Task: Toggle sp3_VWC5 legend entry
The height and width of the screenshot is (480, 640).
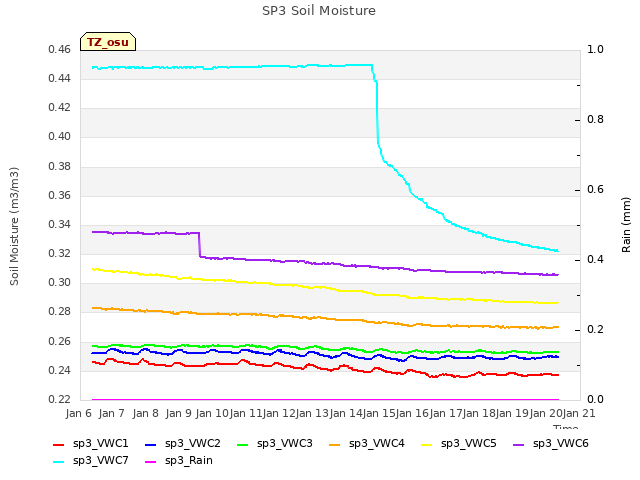Action: [x=459, y=444]
